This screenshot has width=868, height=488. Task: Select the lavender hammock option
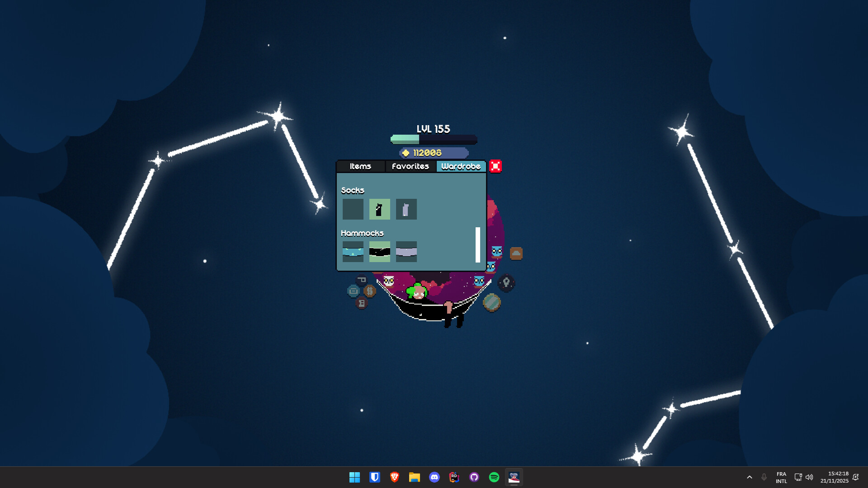pyautogui.click(x=406, y=252)
